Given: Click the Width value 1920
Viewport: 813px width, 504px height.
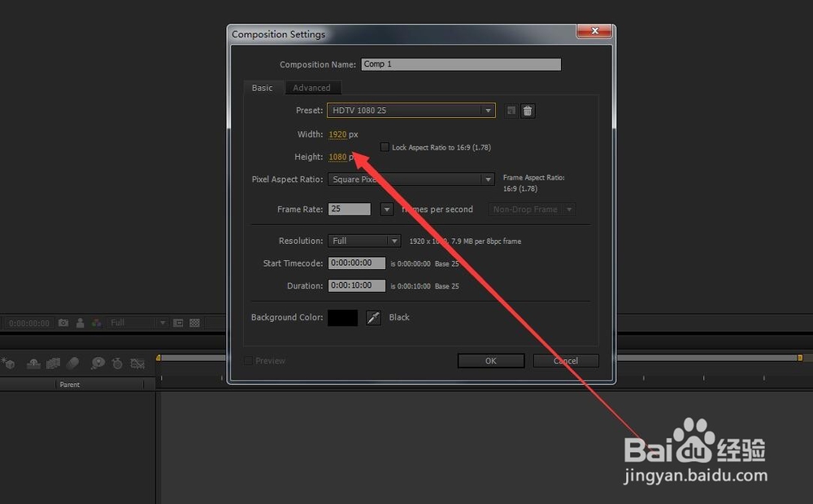Looking at the screenshot, I should [x=337, y=134].
